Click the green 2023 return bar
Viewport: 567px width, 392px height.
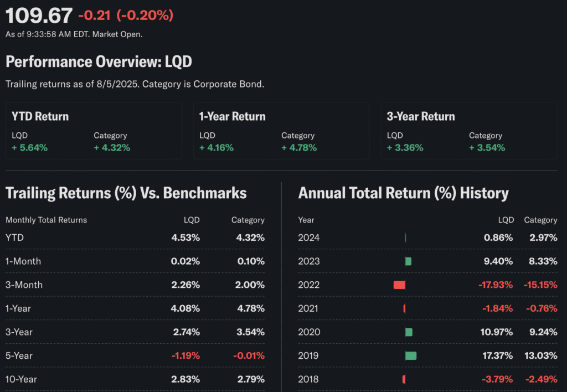point(408,261)
